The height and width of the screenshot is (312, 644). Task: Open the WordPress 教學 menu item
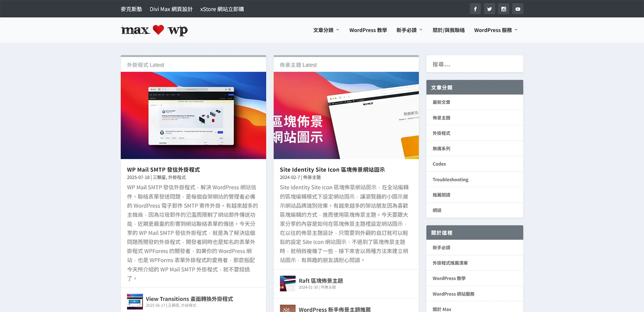[x=368, y=30]
